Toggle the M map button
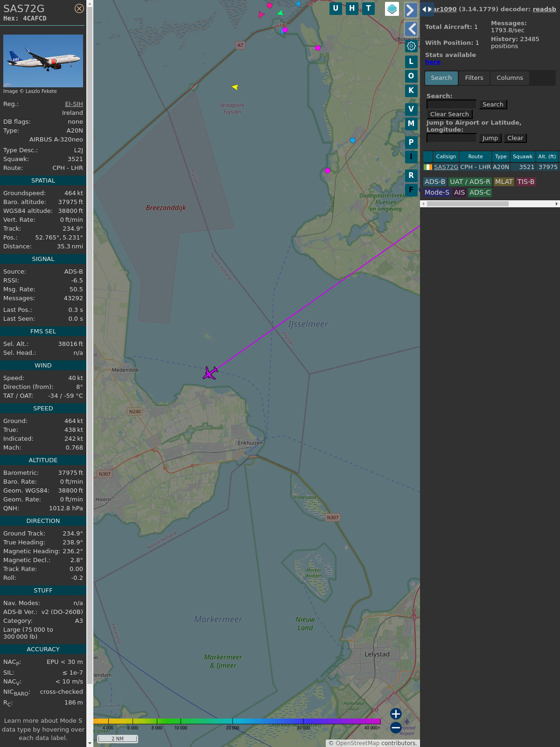 point(411,124)
